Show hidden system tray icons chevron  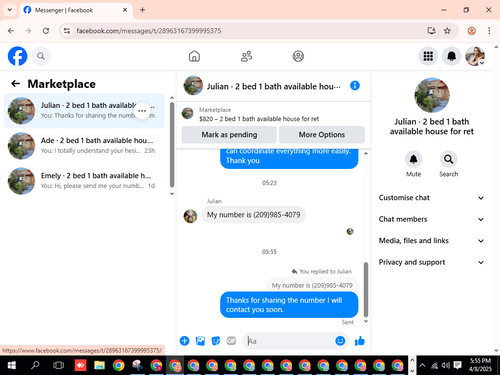(422, 365)
